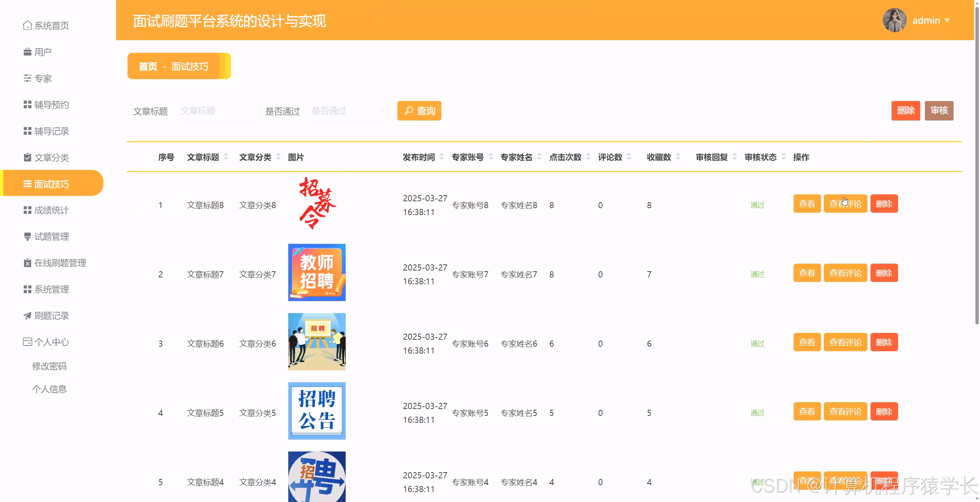
Task: Open the 文章分类 article category manager
Action: pos(52,158)
